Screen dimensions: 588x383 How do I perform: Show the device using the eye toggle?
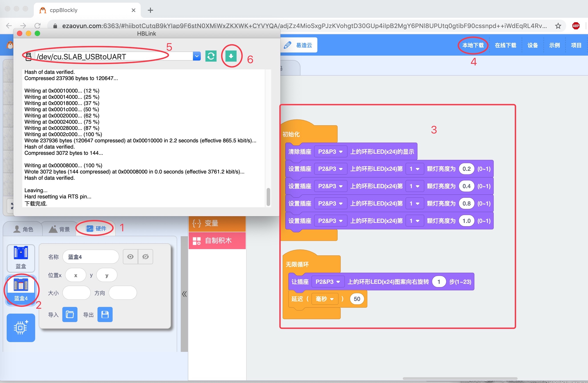click(x=130, y=257)
